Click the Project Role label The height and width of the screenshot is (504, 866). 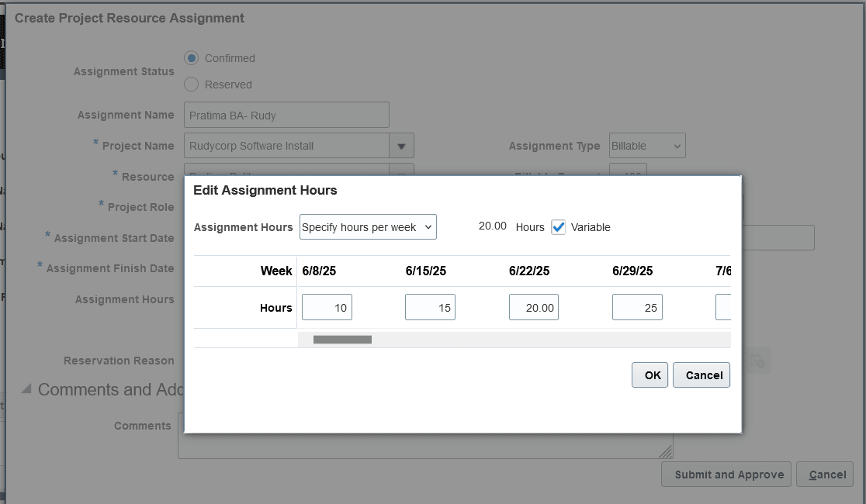[140, 207]
